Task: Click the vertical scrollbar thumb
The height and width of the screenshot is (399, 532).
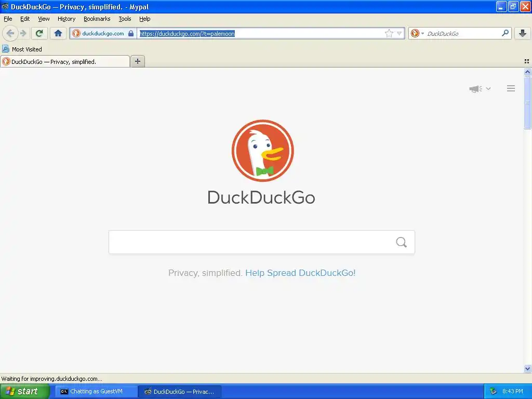Action: point(527,102)
